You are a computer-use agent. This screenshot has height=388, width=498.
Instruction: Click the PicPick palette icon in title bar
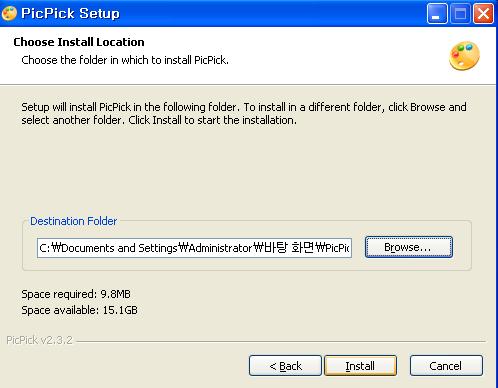tap(9, 13)
